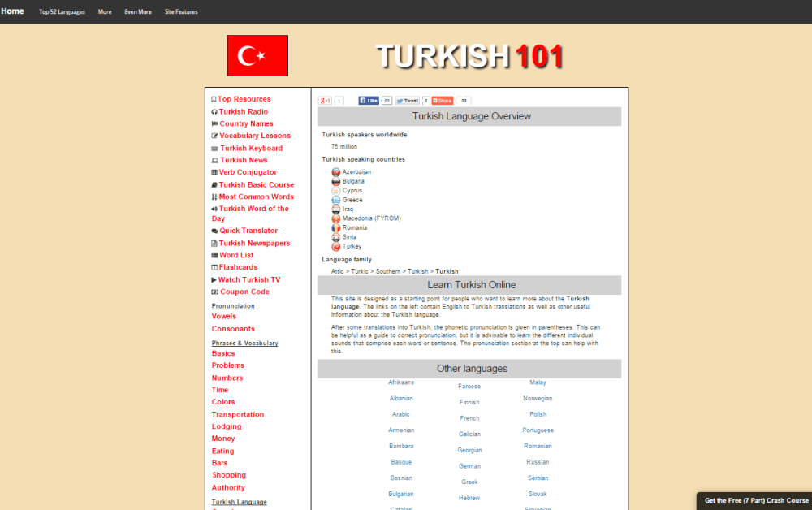
Task: Select Georgian in Other languages
Action: pos(469,451)
